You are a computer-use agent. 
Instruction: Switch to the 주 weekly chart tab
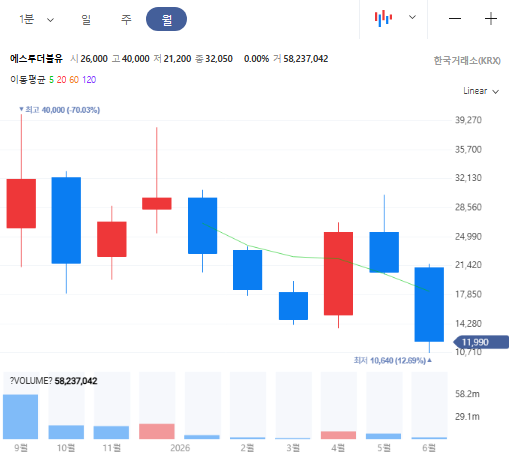click(x=126, y=19)
